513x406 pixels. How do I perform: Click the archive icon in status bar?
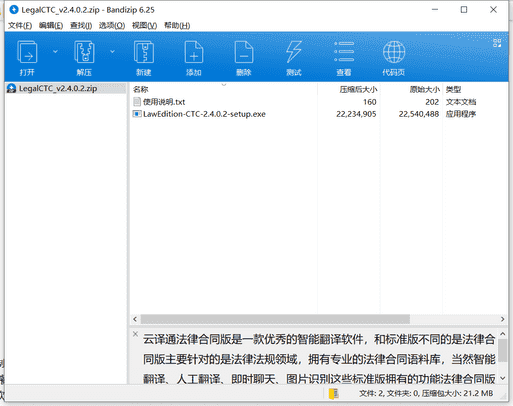(334, 394)
